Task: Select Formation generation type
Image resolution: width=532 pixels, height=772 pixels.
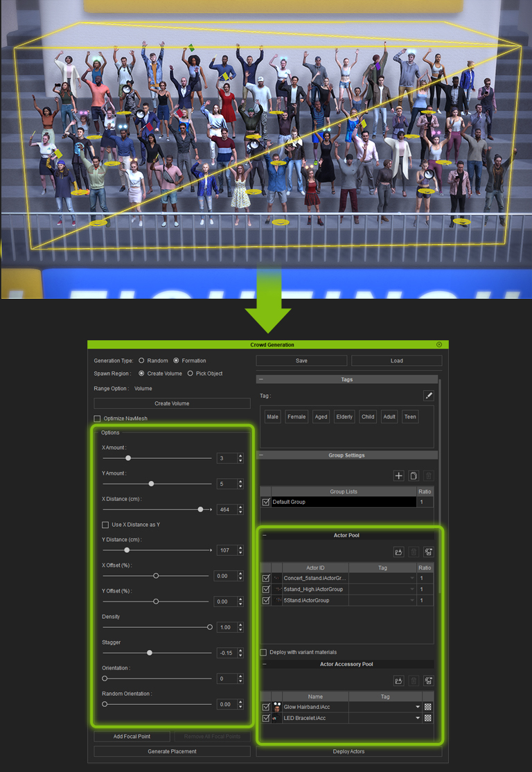Action: click(x=176, y=360)
